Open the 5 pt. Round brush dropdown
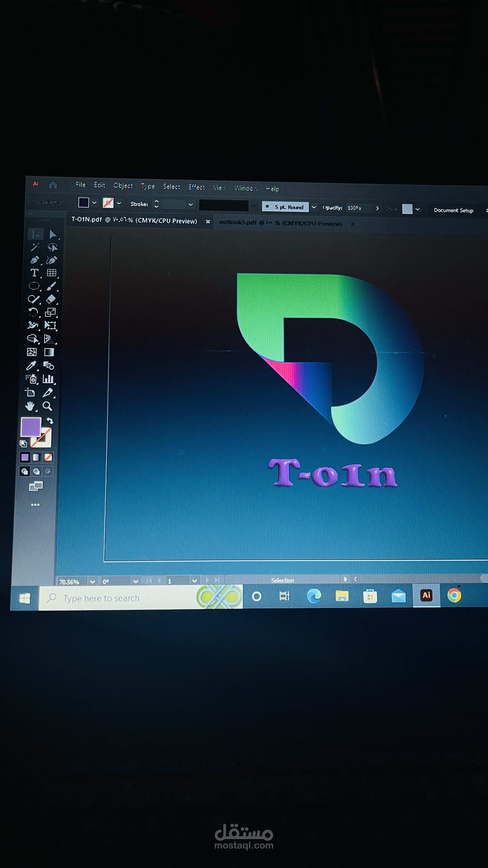488x868 pixels. pos(314,207)
